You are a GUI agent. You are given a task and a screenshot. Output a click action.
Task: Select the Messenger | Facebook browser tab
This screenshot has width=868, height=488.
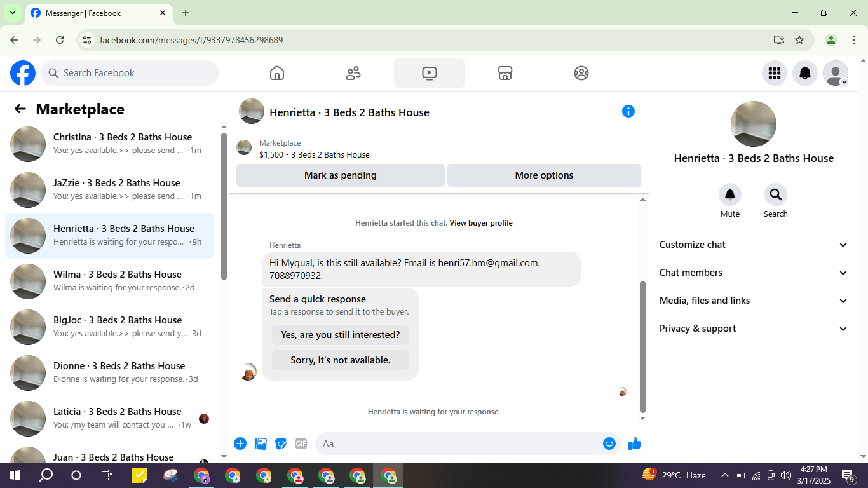coord(98,13)
